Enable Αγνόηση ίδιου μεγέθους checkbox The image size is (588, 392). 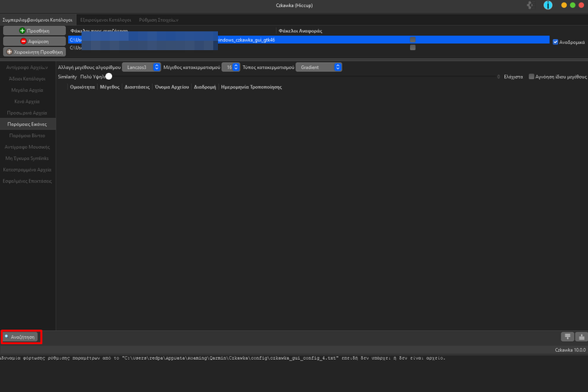click(532, 77)
